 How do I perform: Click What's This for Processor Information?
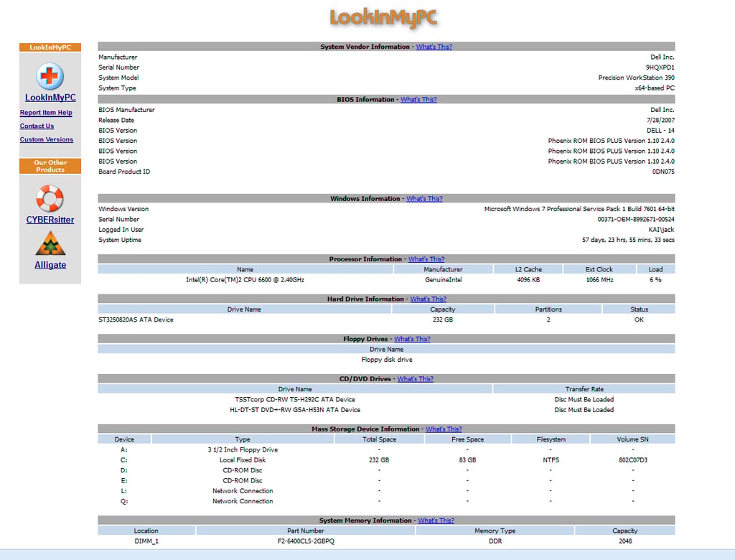tap(426, 259)
